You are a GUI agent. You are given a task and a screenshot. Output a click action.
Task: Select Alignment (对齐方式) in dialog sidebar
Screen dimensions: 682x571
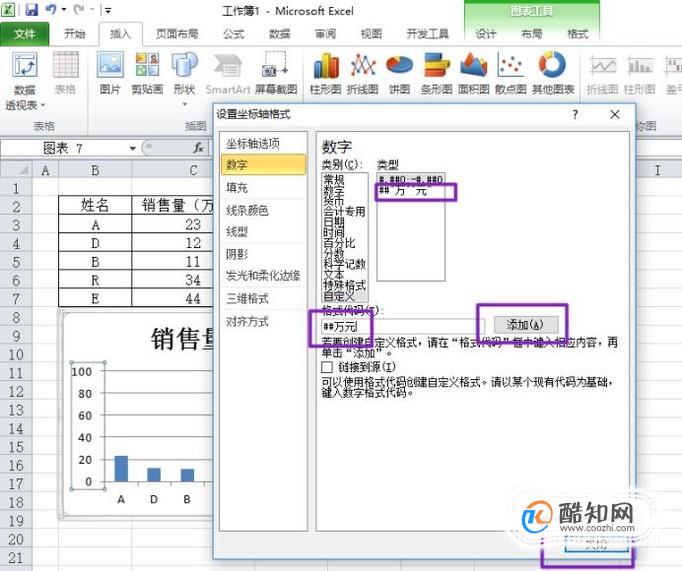[264, 322]
